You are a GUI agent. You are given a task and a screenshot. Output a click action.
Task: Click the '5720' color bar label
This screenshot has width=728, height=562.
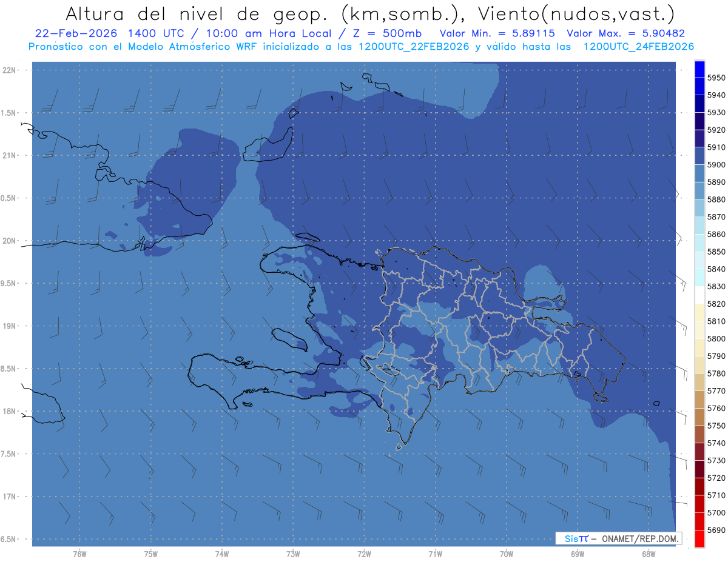[x=716, y=478]
